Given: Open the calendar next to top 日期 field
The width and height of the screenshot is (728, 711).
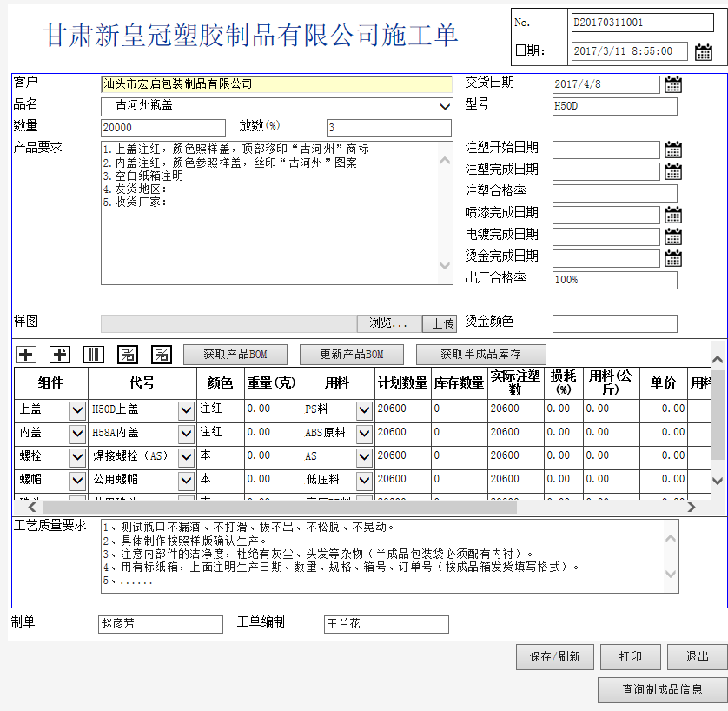Looking at the screenshot, I should point(704,52).
